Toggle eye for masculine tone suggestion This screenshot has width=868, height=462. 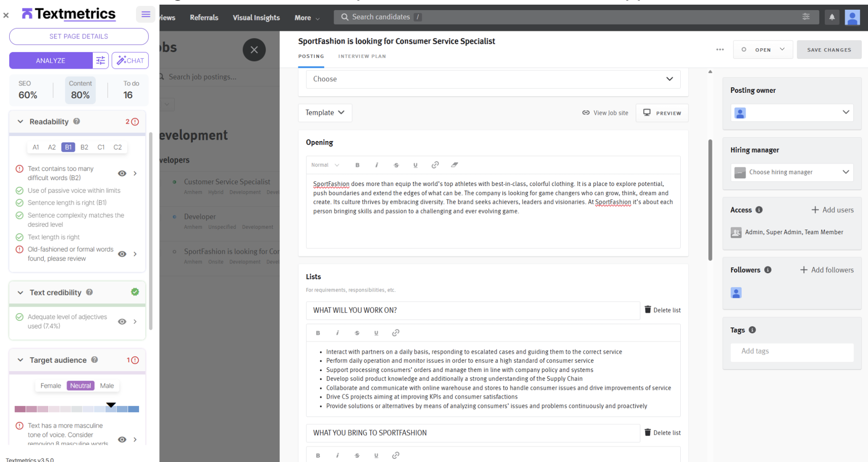coord(122,439)
